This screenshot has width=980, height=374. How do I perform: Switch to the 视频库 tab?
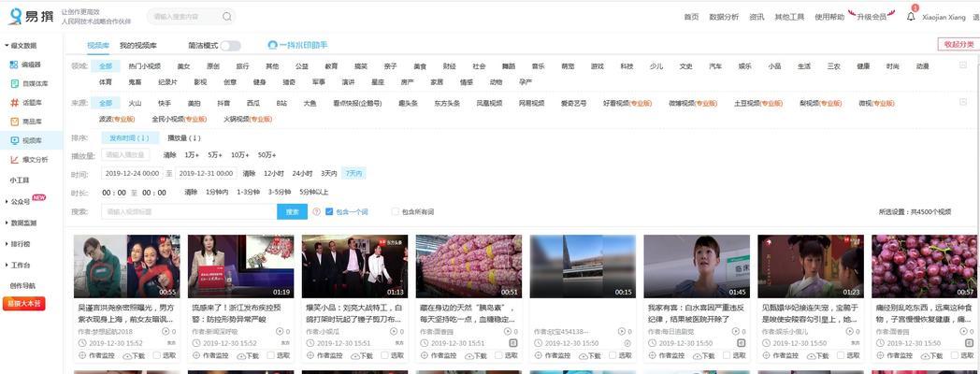98,46
